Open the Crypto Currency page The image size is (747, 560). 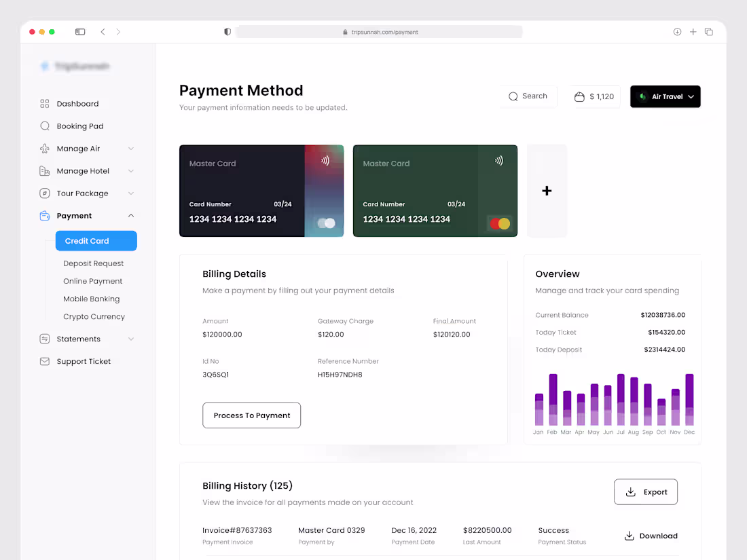pyautogui.click(x=94, y=317)
